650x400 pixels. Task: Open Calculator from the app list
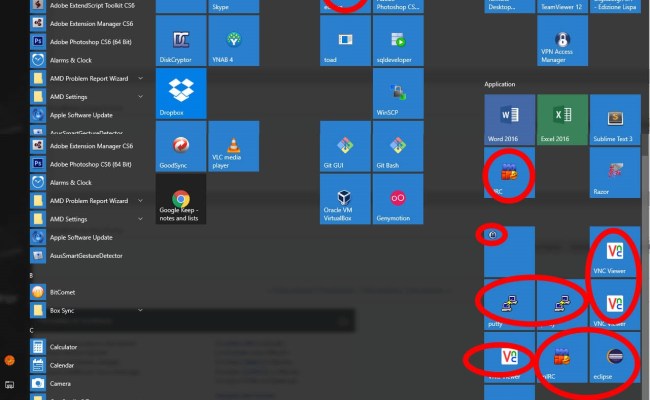tap(88, 347)
